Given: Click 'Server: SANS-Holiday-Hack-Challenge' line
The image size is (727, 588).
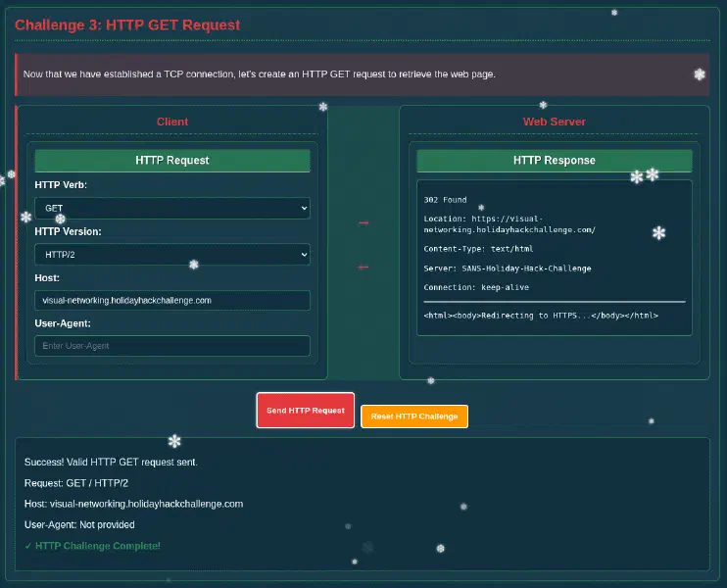Looking at the screenshot, I should pyautogui.click(x=508, y=269).
